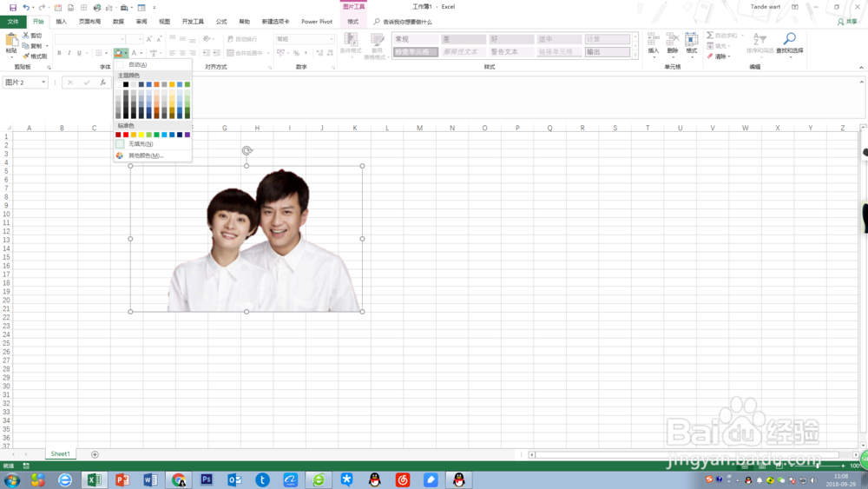The width and height of the screenshot is (868, 489).
Task: Click the orientation text angle icon
Action: pyautogui.click(x=207, y=39)
